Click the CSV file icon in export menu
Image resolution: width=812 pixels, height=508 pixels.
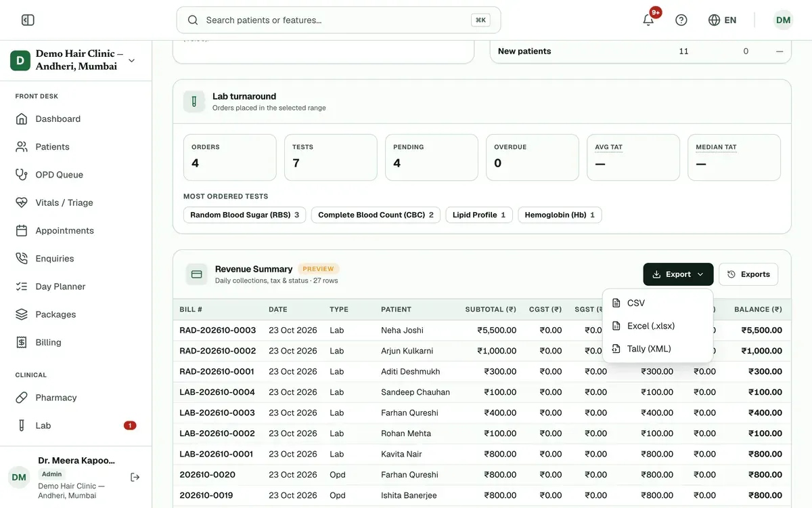(616, 303)
